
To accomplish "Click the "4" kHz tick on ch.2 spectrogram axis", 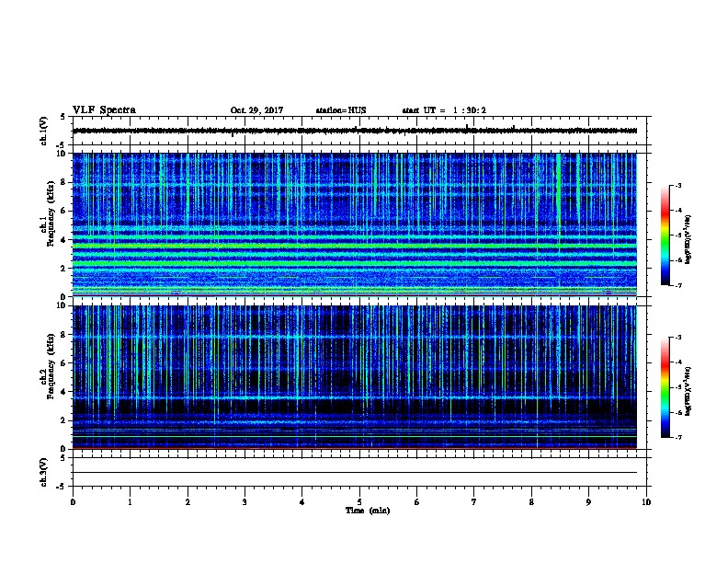I will pyautogui.click(x=64, y=392).
